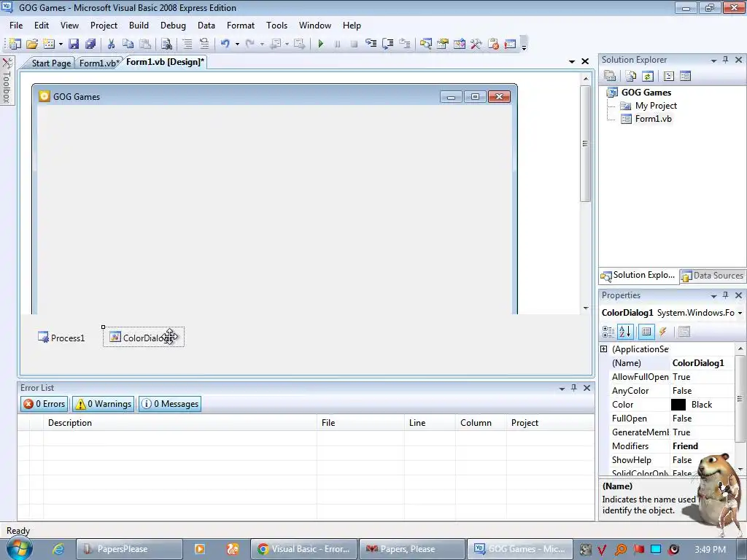Open the Add New Item dropdown arrow
Screen dimensions: 747x560
[x=61, y=44]
